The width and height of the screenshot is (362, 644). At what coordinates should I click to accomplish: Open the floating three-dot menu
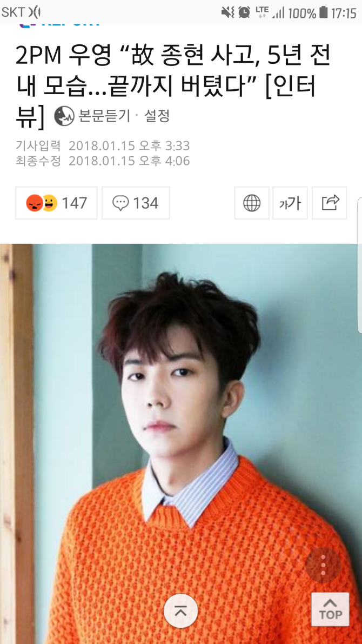324,565
